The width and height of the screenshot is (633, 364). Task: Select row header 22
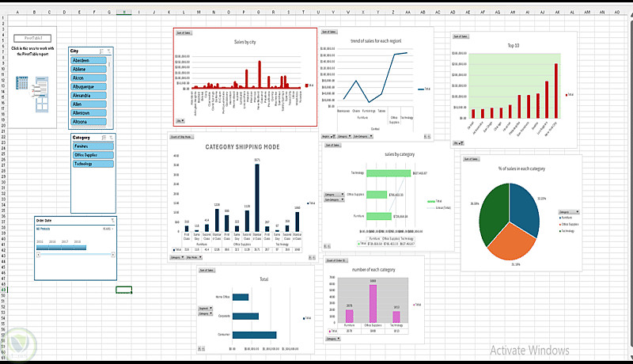tap(3, 137)
